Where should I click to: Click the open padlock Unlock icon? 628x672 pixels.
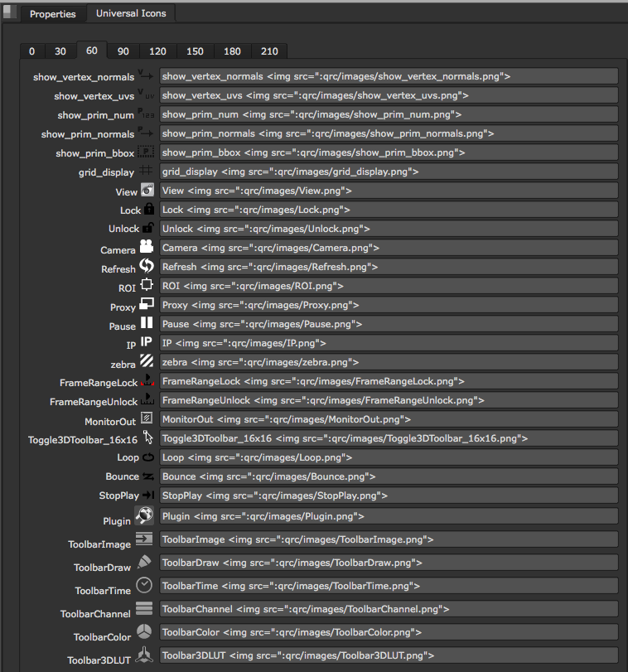coord(148,228)
